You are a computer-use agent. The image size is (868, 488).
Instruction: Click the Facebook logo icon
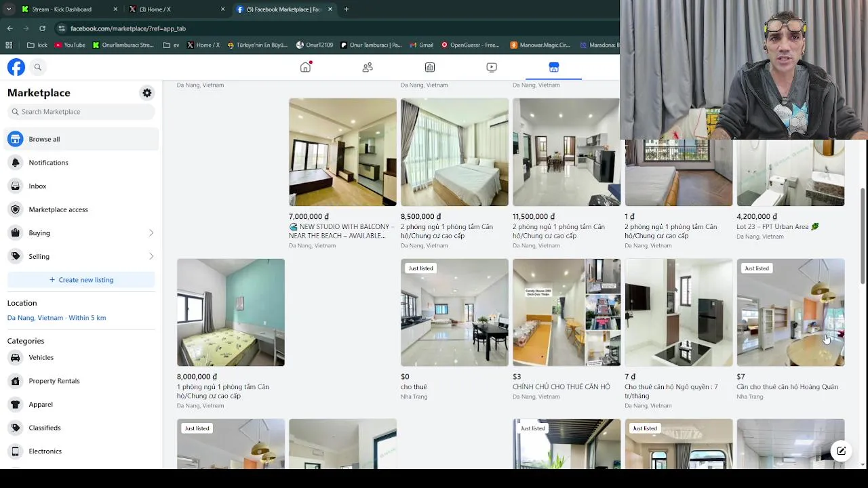click(x=16, y=67)
